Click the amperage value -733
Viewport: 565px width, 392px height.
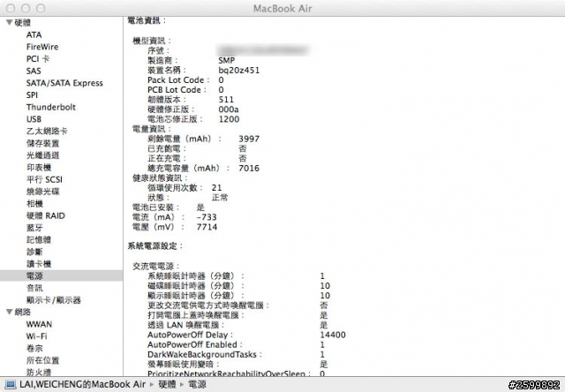click(207, 217)
